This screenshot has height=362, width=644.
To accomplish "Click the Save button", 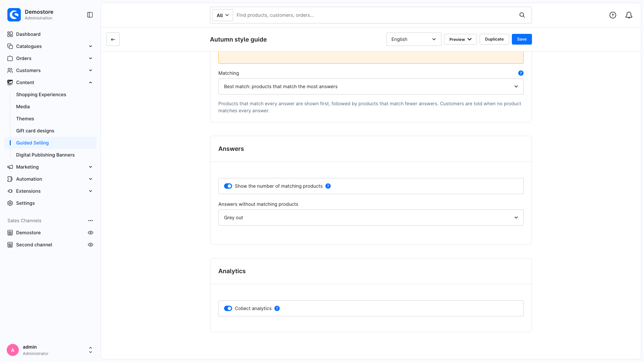I will tap(522, 39).
